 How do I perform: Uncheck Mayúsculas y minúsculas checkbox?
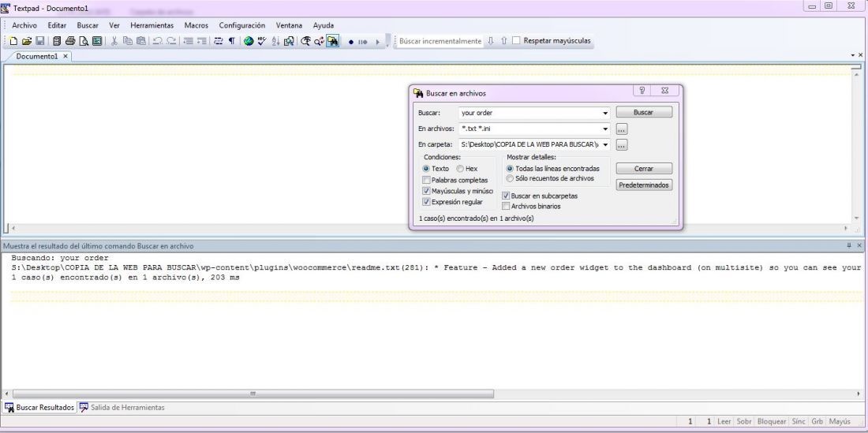426,191
